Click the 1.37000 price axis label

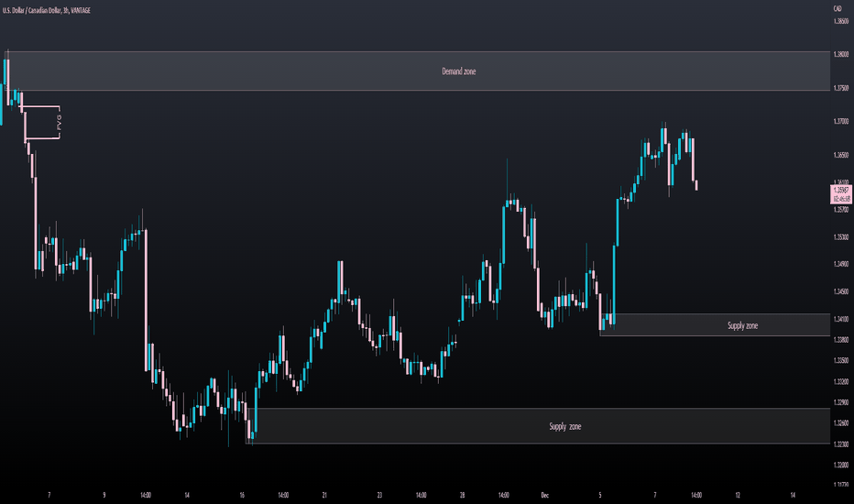click(841, 122)
